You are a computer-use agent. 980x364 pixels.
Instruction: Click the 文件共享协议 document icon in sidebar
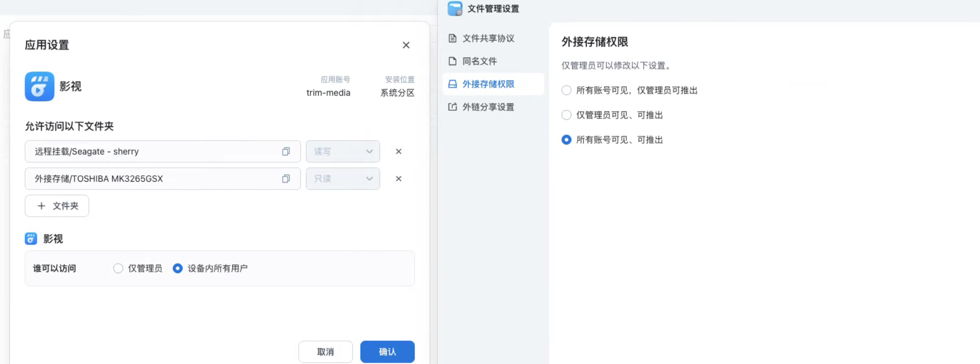click(x=452, y=39)
